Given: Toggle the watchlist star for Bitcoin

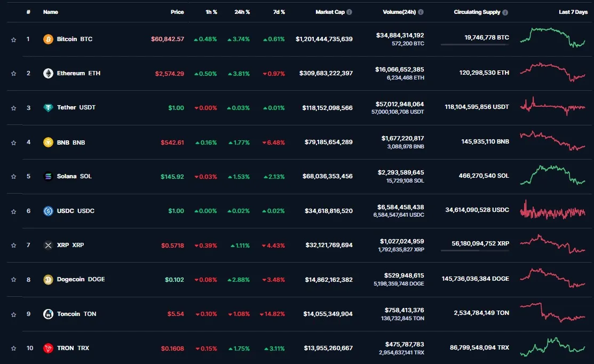Looking at the screenshot, I should pyautogui.click(x=13, y=39).
